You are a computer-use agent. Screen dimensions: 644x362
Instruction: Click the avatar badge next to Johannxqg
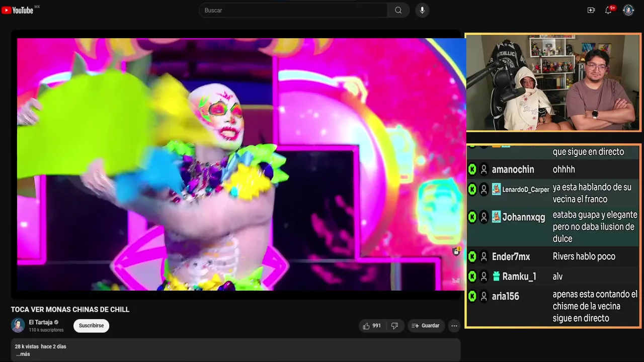[496, 217]
